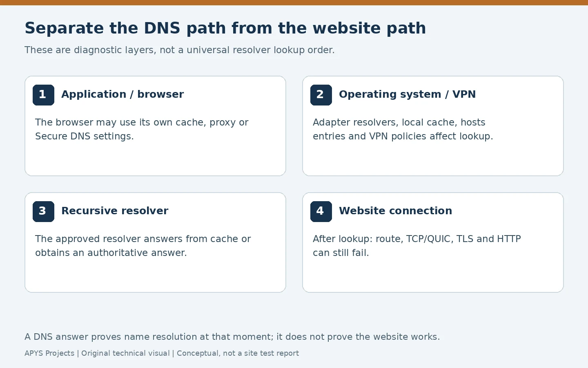
Task: Select the number 3 badge beside Recursive resolver
Action: point(43,211)
